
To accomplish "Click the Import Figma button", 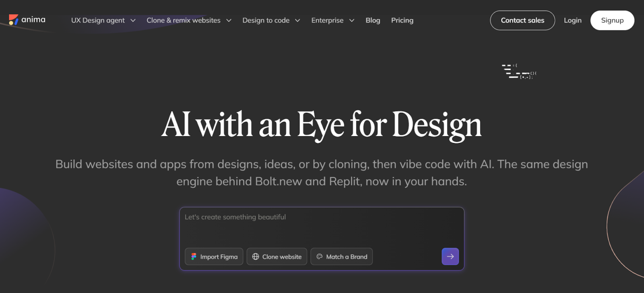I will 214,256.
